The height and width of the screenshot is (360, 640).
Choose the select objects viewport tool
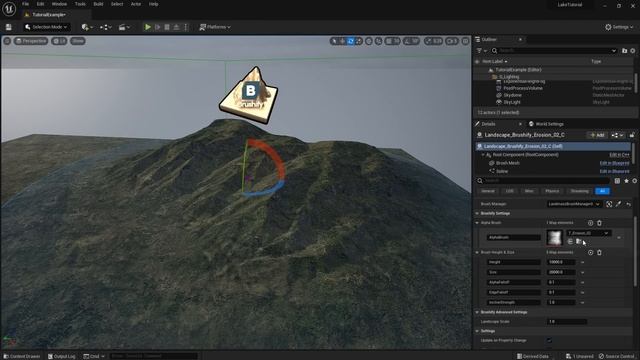click(x=334, y=41)
